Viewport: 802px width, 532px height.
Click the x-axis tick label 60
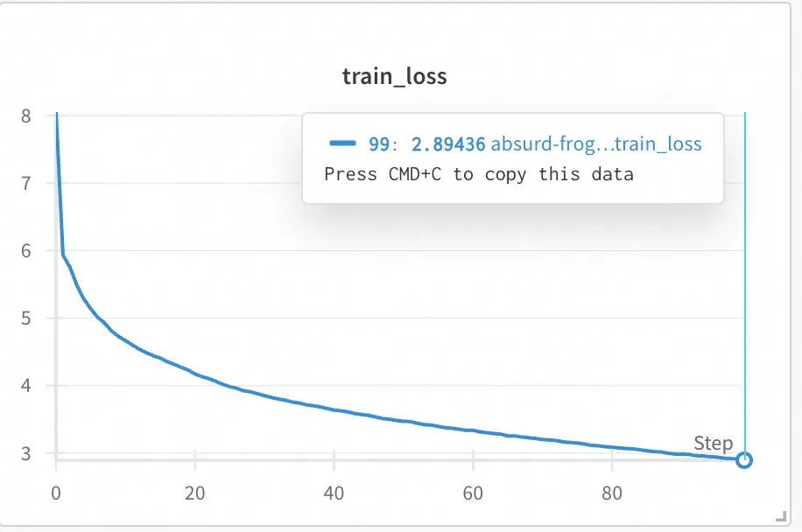(473, 493)
